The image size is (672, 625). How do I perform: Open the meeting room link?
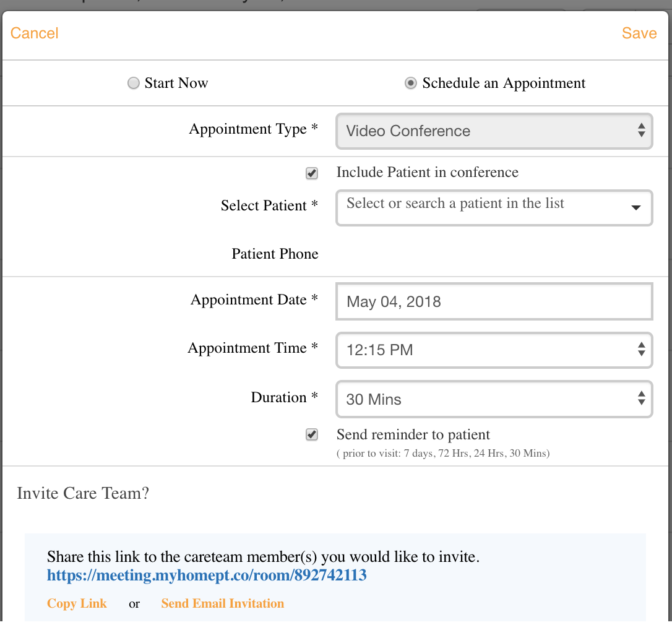coord(207,575)
